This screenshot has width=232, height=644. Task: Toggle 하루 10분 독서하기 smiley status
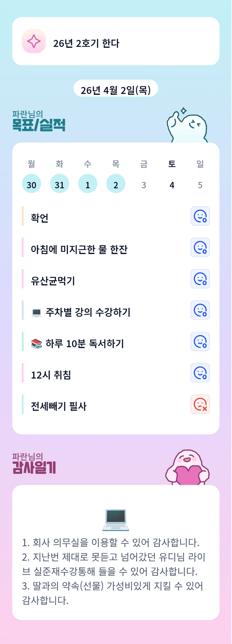[200, 342]
